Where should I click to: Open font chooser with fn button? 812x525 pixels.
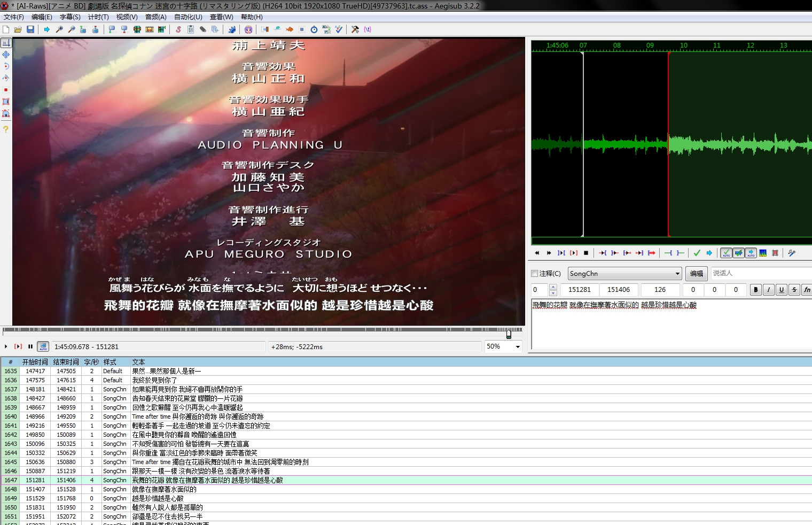click(x=807, y=289)
